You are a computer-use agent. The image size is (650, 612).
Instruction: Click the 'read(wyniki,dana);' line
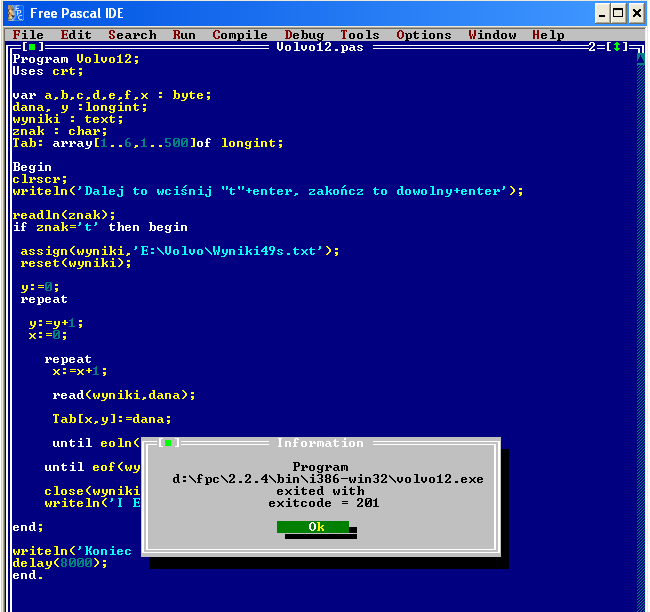coord(124,395)
